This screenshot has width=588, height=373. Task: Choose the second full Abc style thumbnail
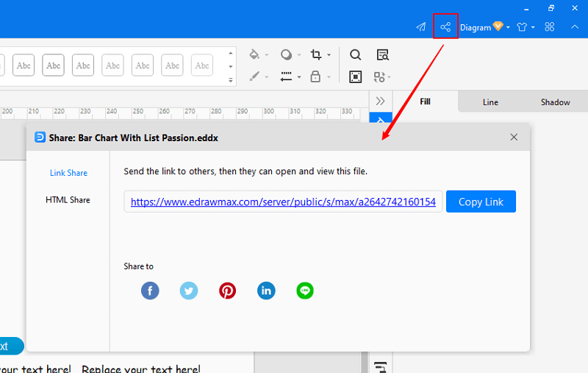[53, 65]
